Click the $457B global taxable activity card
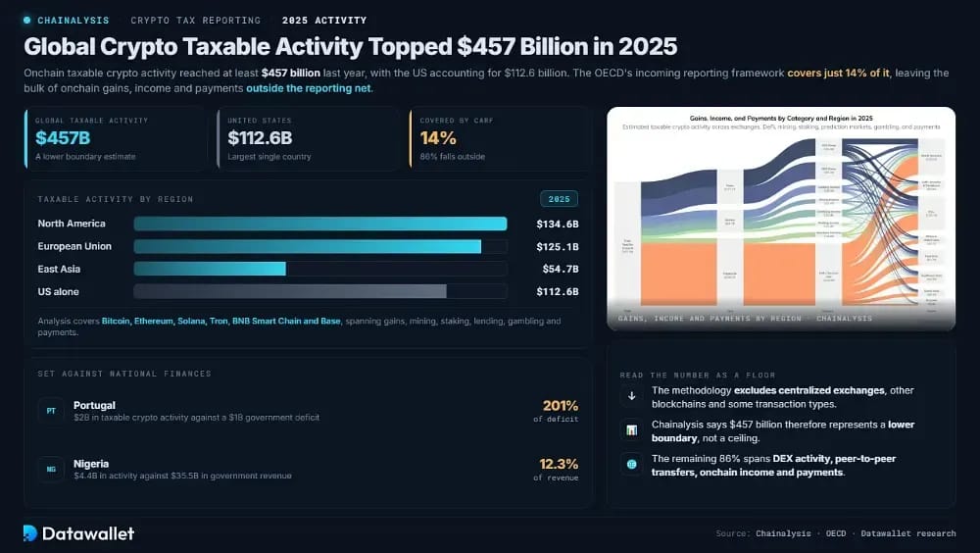980x553 pixels. 116,139
